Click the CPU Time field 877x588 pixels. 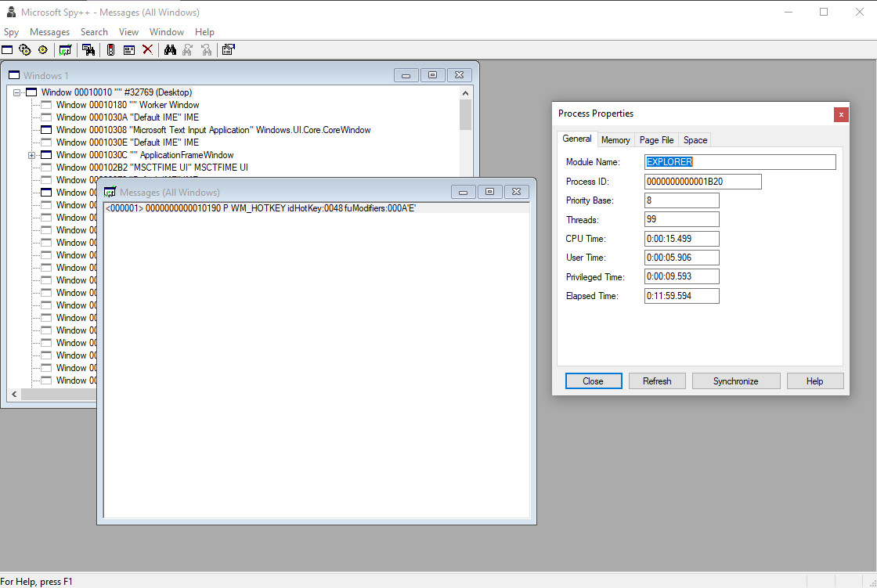tap(682, 238)
